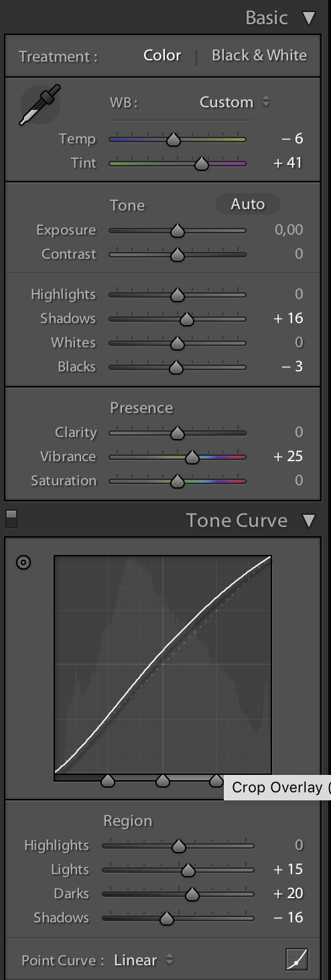This screenshot has height=980, width=331.
Task: Click the Darks region slider handle
Action: point(192,894)
